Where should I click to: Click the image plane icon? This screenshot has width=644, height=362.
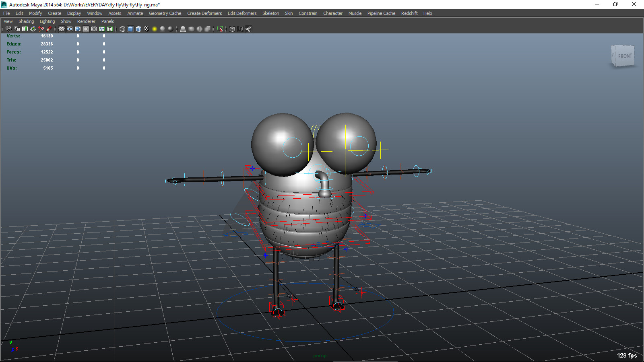(33, 29)
